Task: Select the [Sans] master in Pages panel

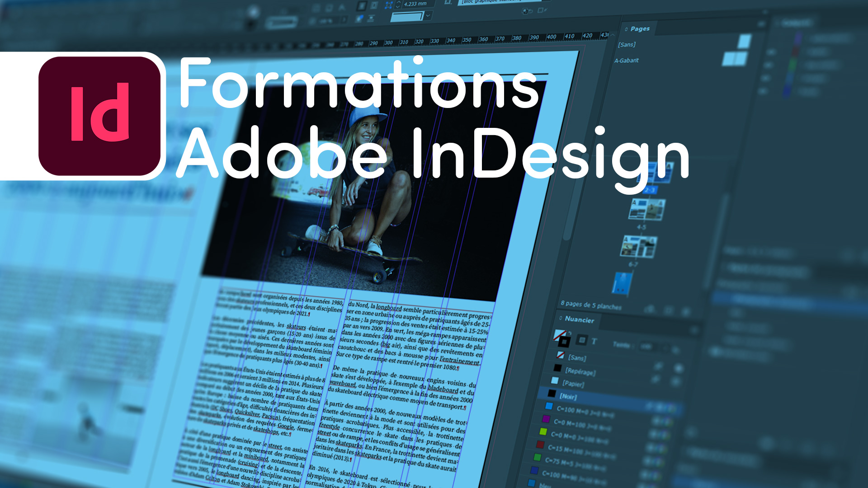Action: point(627,44)
